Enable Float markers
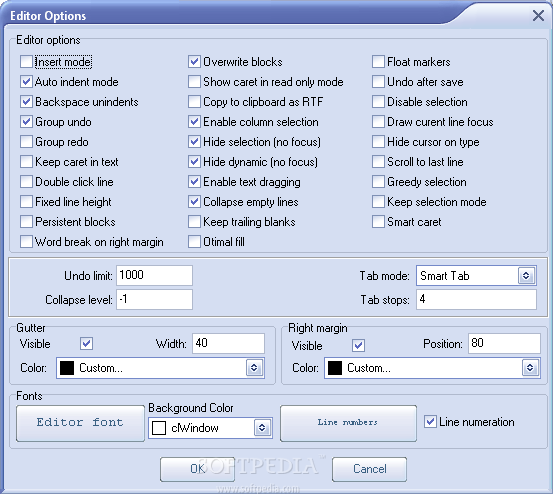 tap(378, 62)
